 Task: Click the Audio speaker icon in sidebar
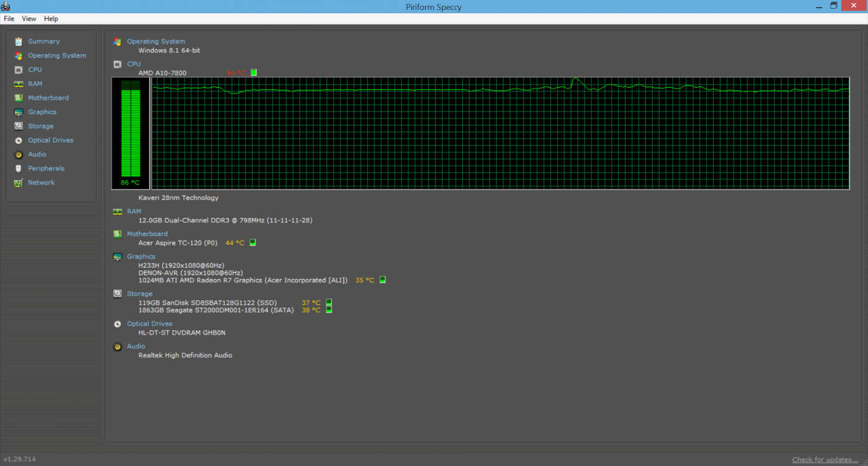point(19,155)
